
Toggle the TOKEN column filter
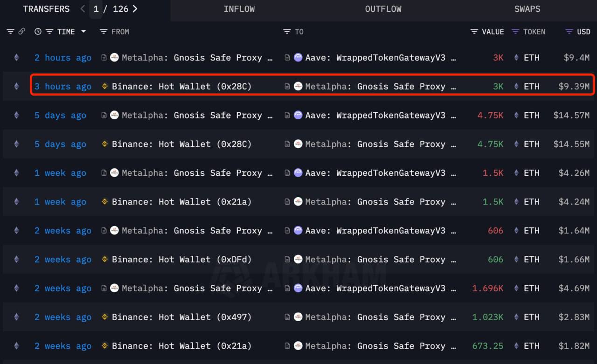tap(515, 32)
